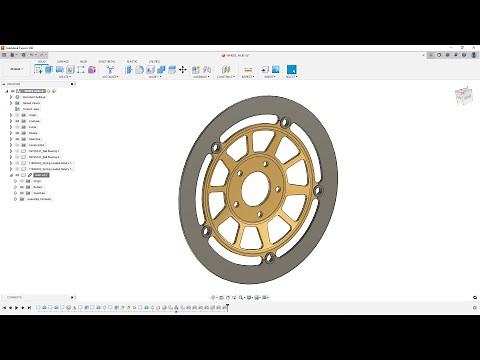Screen dimensions: 480x360
Task: Show the Ball Bearing 1 component
Action: pyautogui.click(x=17, y=151)
